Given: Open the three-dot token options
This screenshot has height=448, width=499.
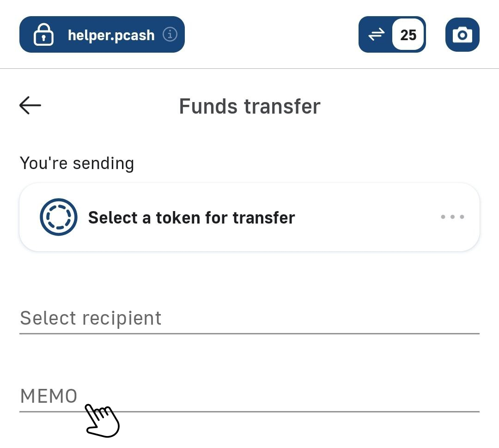Looking at the screenshot, I should tap(452, 217).
